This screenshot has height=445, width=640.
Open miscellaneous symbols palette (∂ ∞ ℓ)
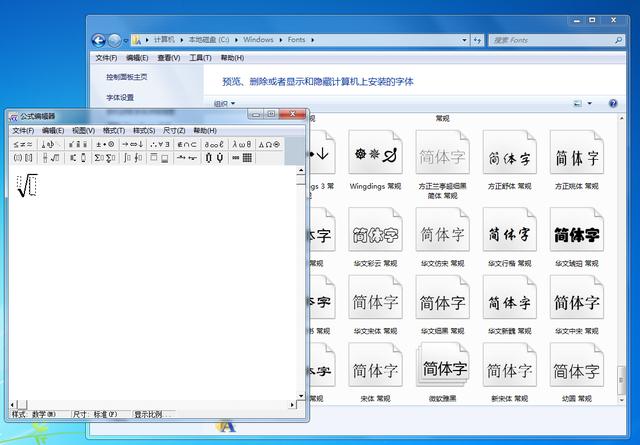point(214,145)
